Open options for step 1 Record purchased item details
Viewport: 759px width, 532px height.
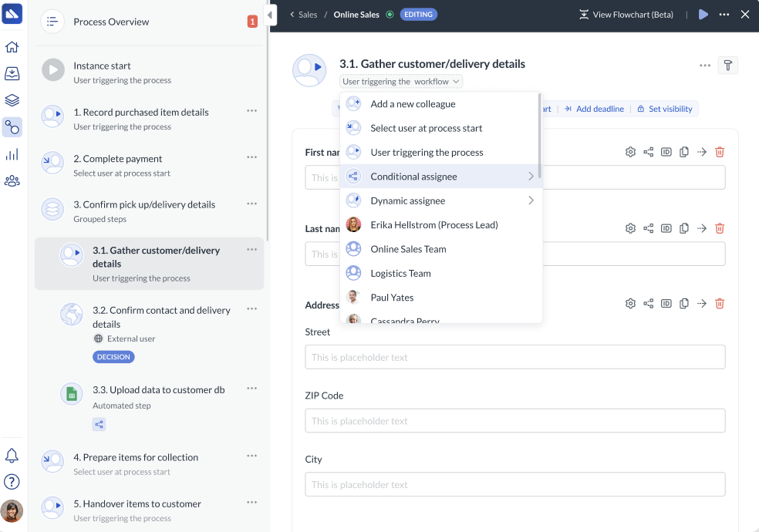tap(251, 111)
